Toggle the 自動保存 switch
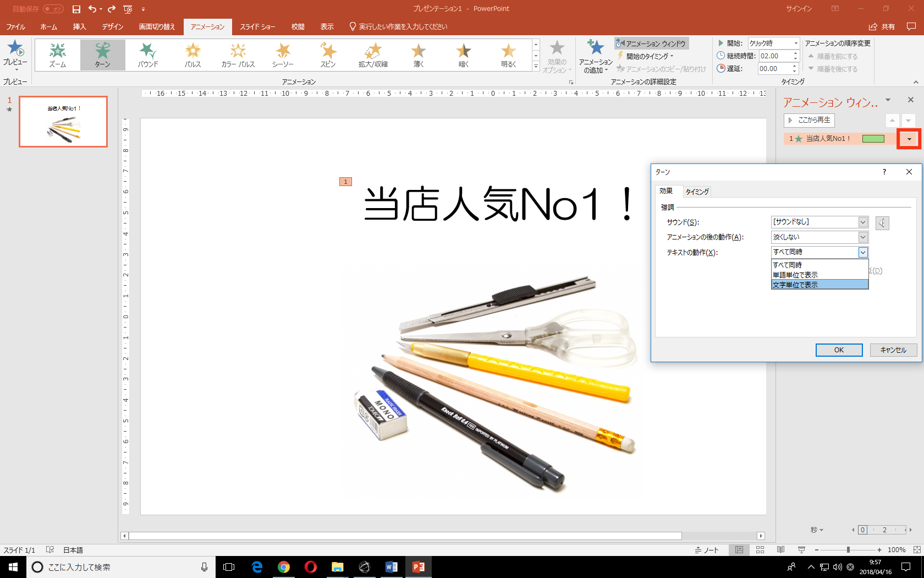924x578 pixels. click(x=53, y=9)
